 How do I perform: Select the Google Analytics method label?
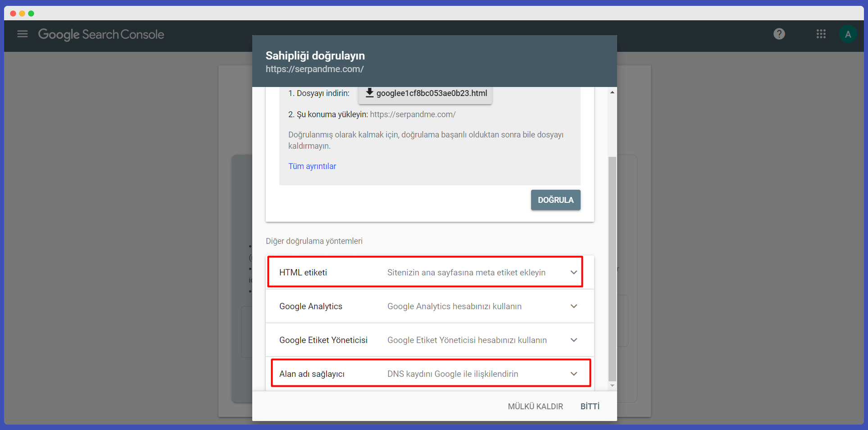(311, 306)
